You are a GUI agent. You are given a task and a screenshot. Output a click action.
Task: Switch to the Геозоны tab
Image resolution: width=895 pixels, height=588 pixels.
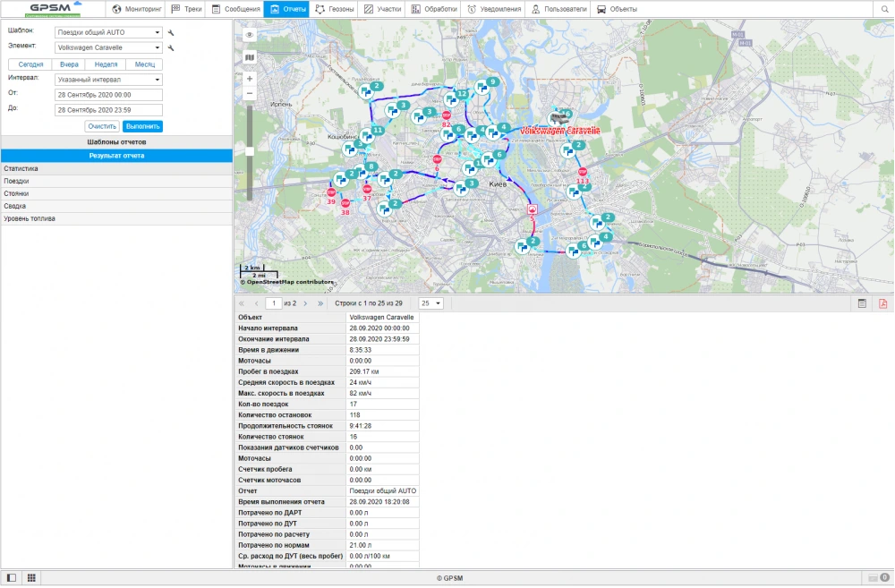click(x=335, y=9)
